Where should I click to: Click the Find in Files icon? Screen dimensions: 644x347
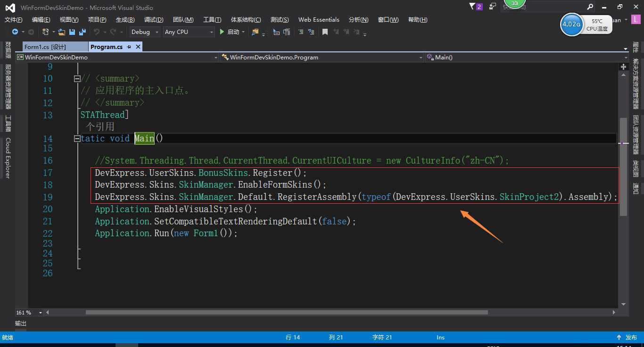pyautogui.click(x=256, y=32)
